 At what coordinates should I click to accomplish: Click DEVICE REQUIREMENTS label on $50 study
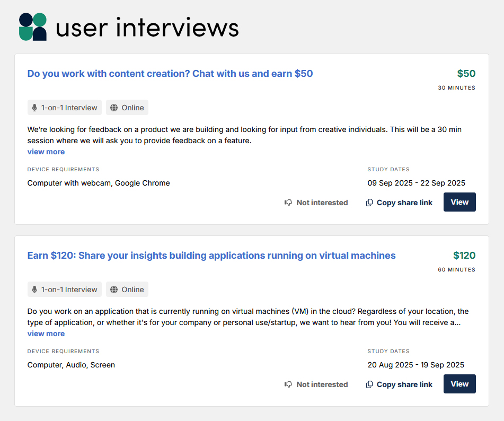pyautogui.click(x=63, y=170)
